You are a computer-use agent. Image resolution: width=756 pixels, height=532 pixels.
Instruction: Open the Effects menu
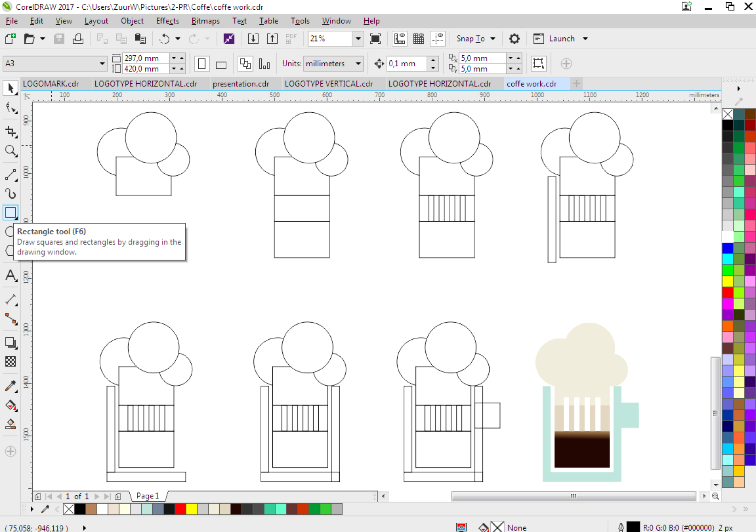point(167,21)
